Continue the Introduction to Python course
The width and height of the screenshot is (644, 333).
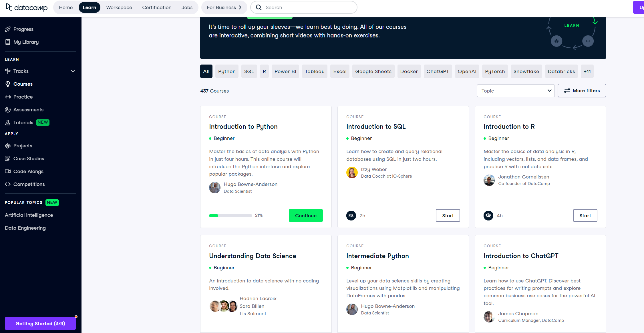coord(306,216)
